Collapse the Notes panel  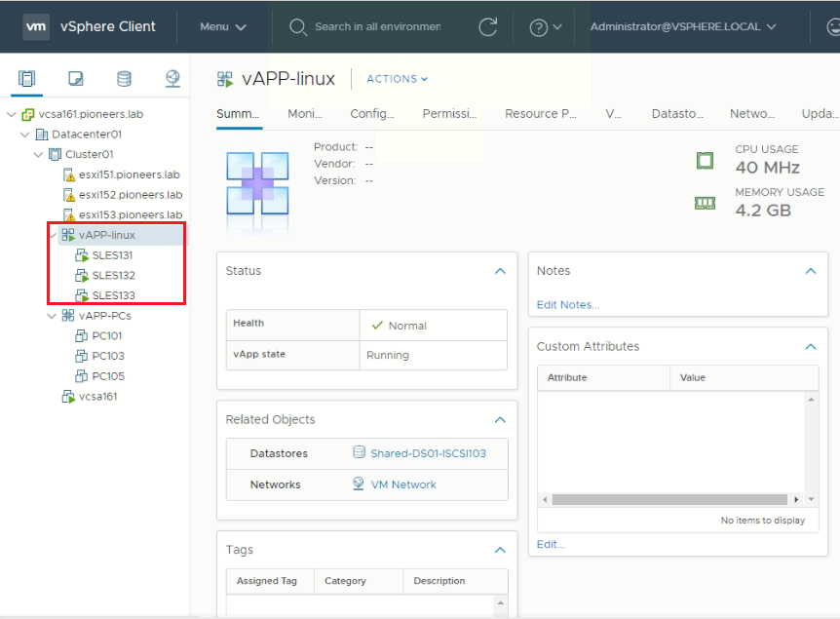click(811, 271)
